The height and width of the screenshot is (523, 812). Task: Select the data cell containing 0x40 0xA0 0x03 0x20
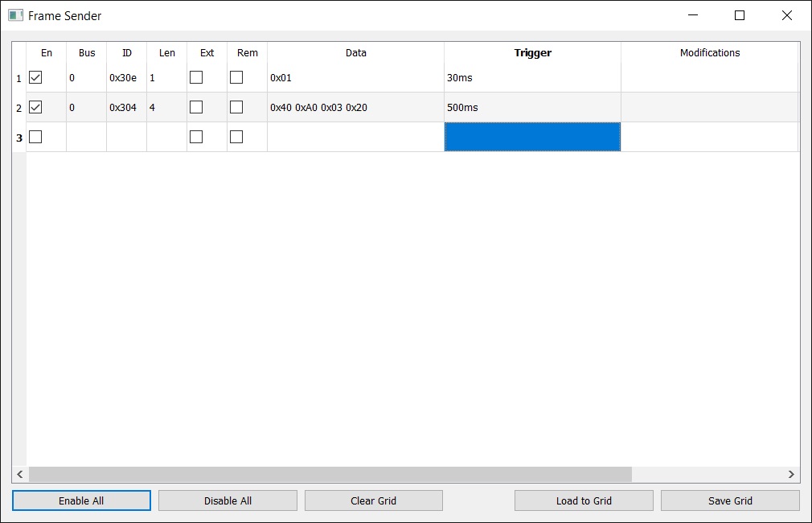(x=355, y=107)
